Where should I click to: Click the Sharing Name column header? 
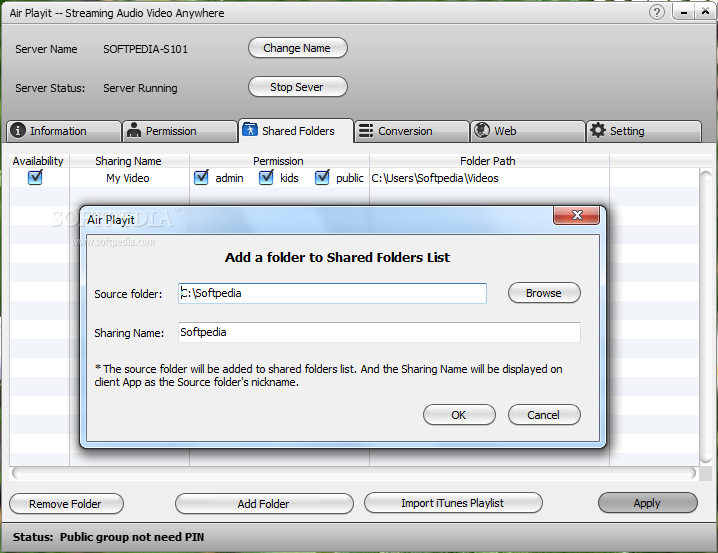pyautogui.click(x=129, y=161)
